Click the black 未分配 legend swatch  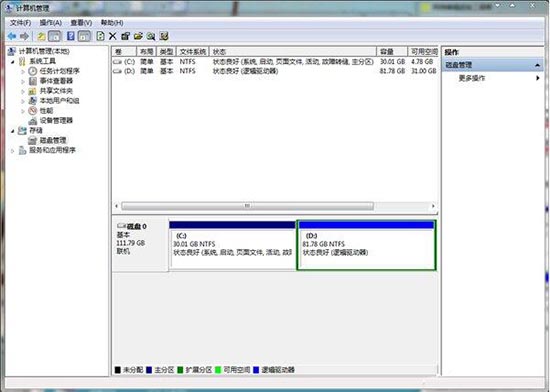pyautogui.click(x=118, y=370)
